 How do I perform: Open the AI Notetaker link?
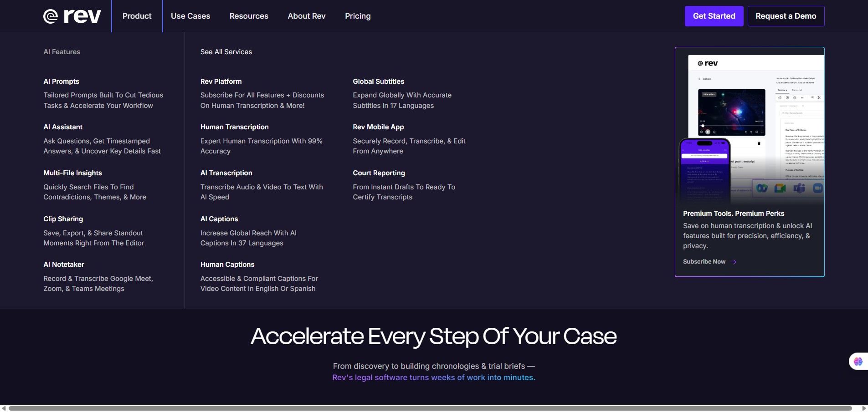(64, 264)
